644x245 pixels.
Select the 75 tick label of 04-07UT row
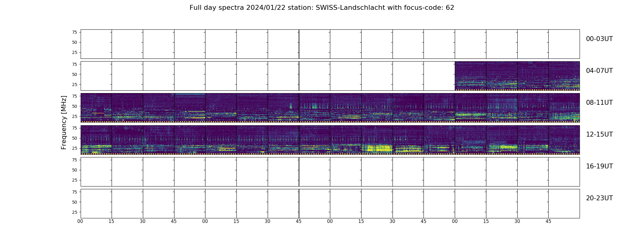75,64
